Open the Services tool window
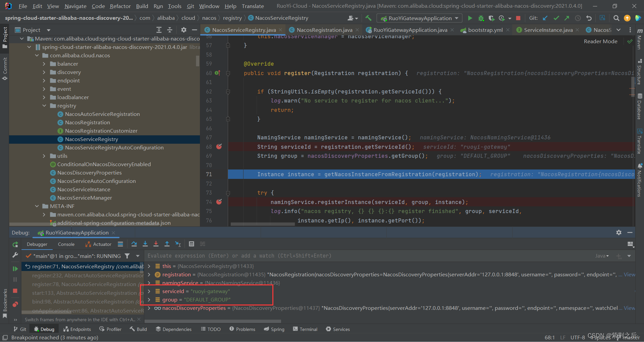Screen dimensions: 644x342 338,329
